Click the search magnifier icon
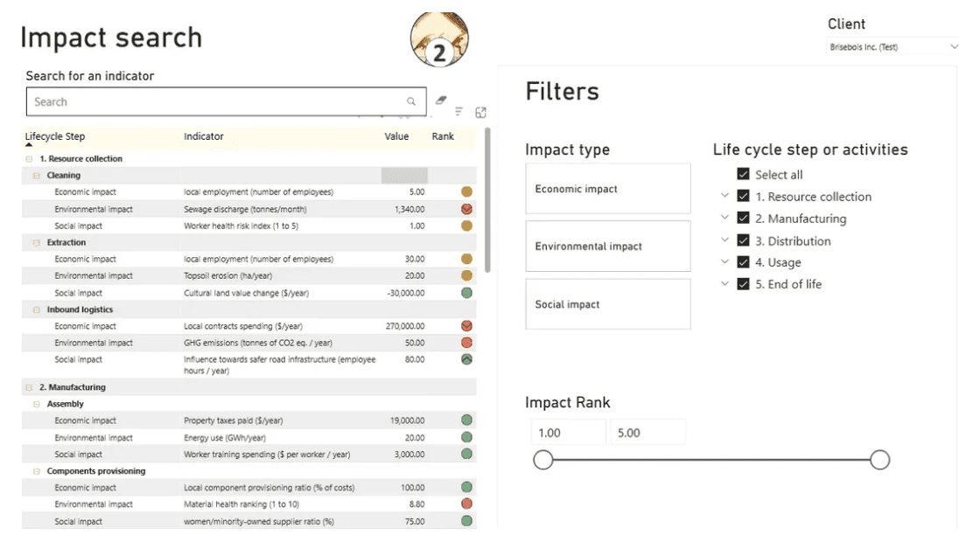The width and height of the screenshot is (980, 542). point(411,101)
